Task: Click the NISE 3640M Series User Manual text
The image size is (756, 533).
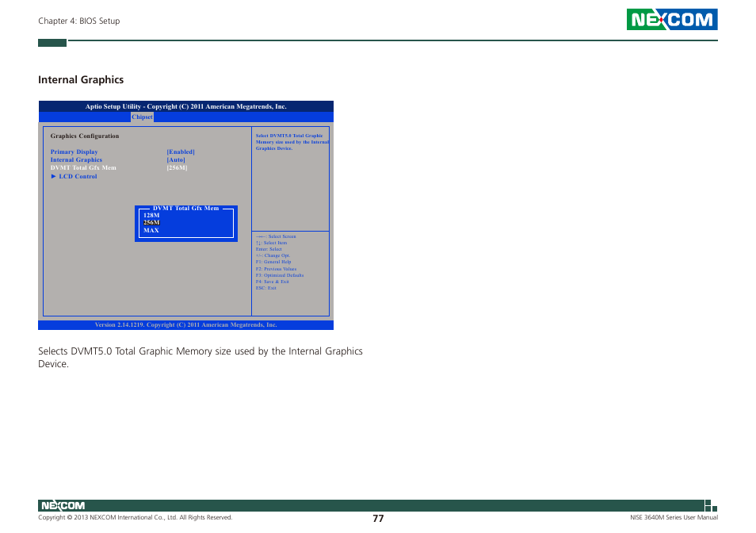Action: point(674,518)
